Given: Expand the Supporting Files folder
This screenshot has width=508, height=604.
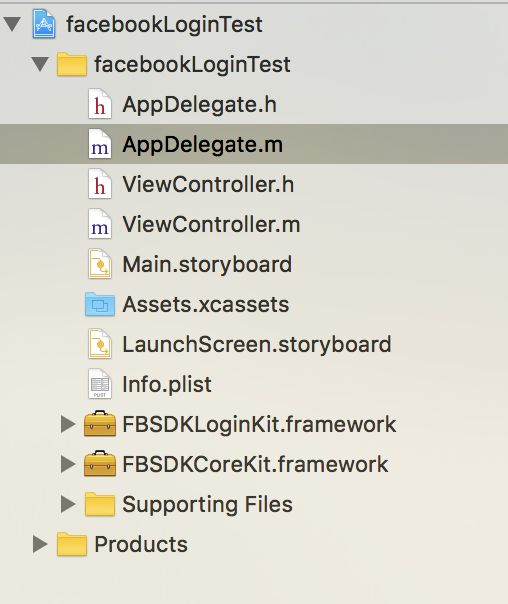Looking at the screenshot, I should tap(68, 504).
